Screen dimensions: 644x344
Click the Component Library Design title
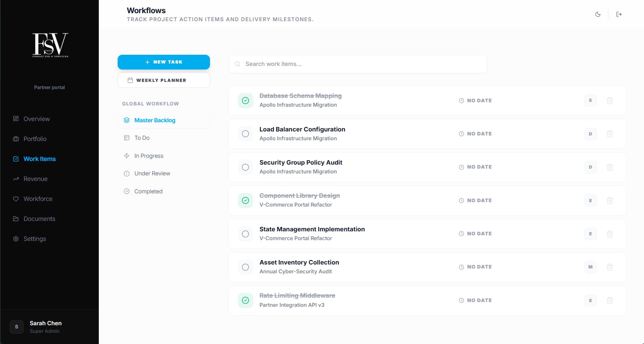pos(300,196)
